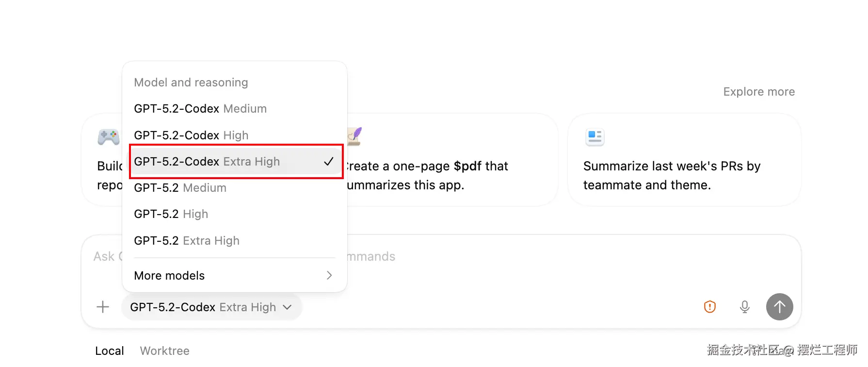868x367 pixels.
Task: Choose GPT-5.2 Extra High from the menu
Action: coord(187,241)
